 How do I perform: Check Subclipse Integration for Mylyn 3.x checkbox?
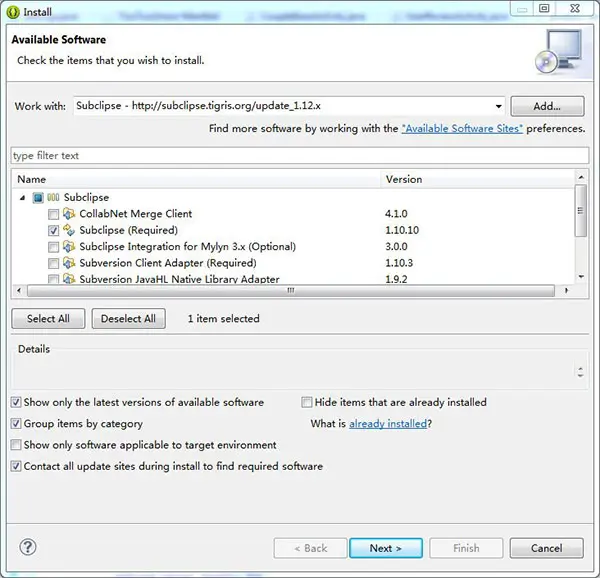(54, 247)
